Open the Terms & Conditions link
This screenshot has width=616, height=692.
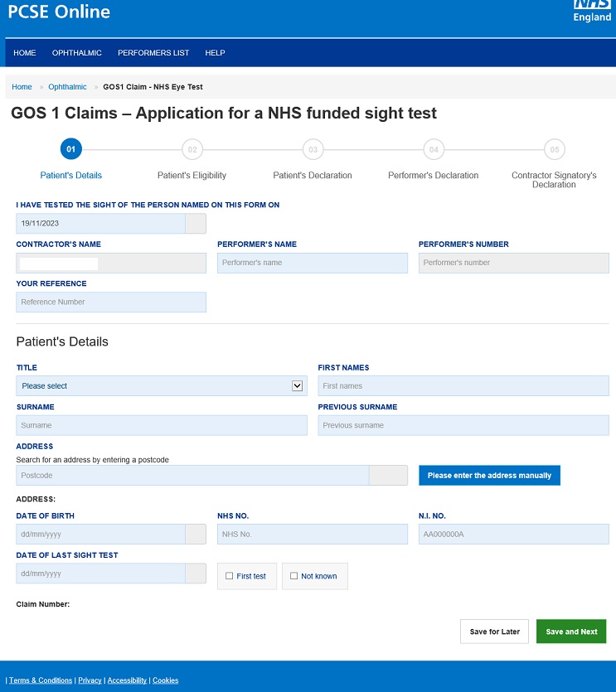tap(41, 680)
